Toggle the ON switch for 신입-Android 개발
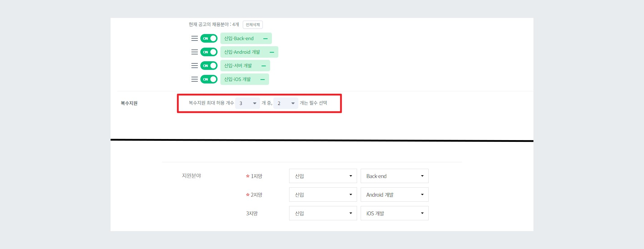This screenshot has width=644, height=249. [x=209, y=52]
